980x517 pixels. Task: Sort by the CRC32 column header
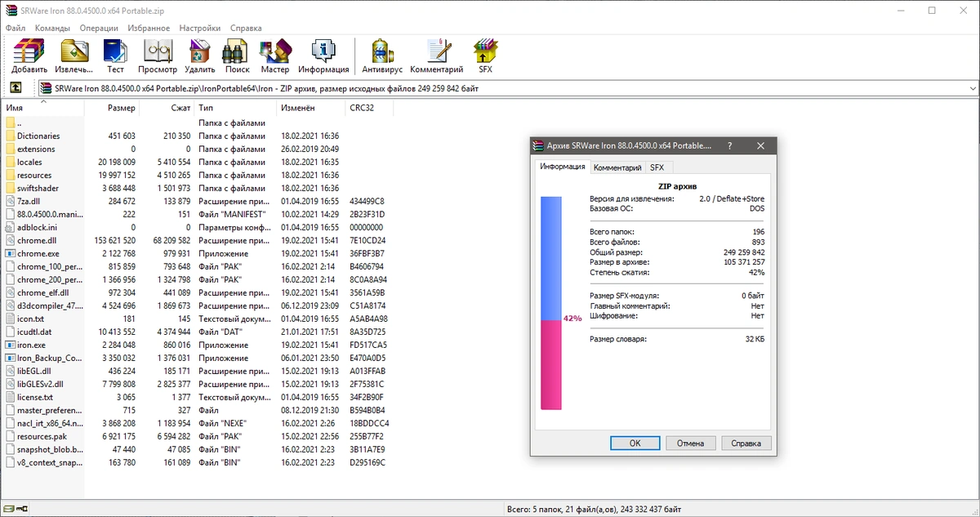click(x=370, y=108)
